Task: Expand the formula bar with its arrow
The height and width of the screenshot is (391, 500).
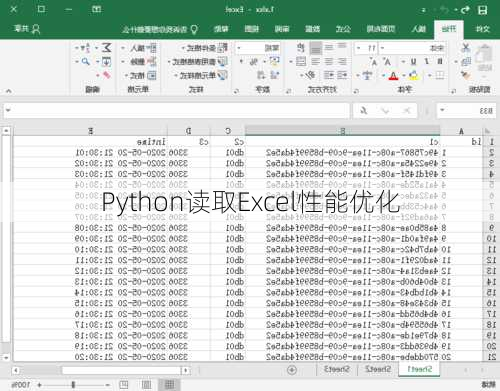Action: point(8,110)
